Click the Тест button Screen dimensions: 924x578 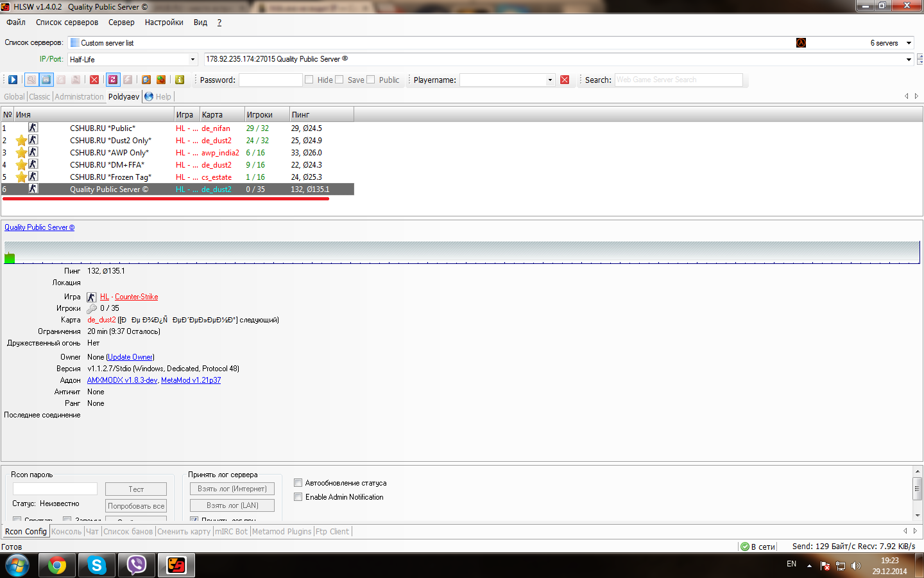pos(136,489)
